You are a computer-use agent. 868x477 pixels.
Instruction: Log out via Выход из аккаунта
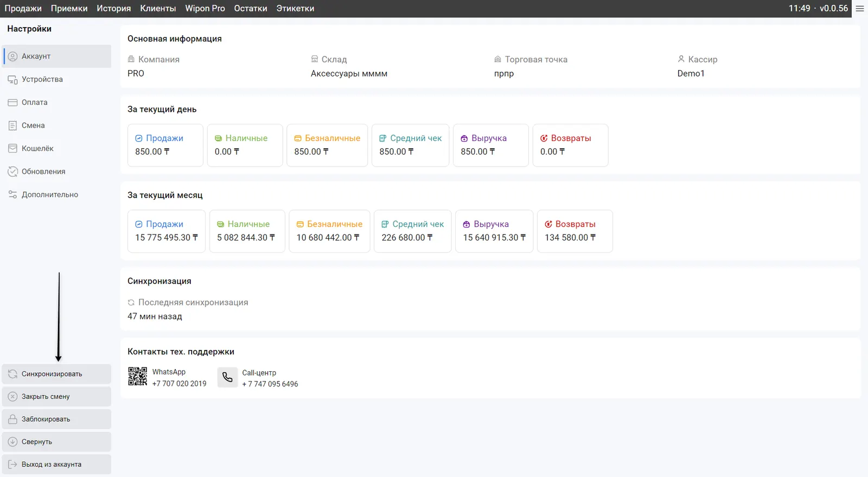56,465
